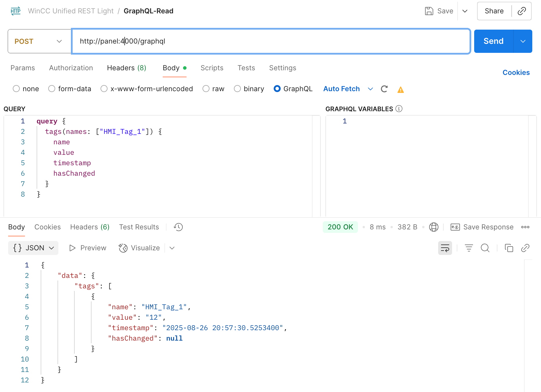
Task: Toggle word wrap in response viewer
Action: [445, 248]
